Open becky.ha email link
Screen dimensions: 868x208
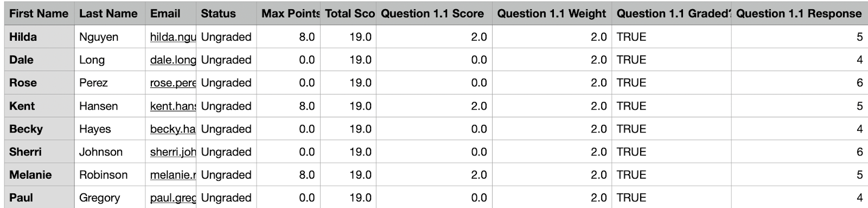(173, 129)
